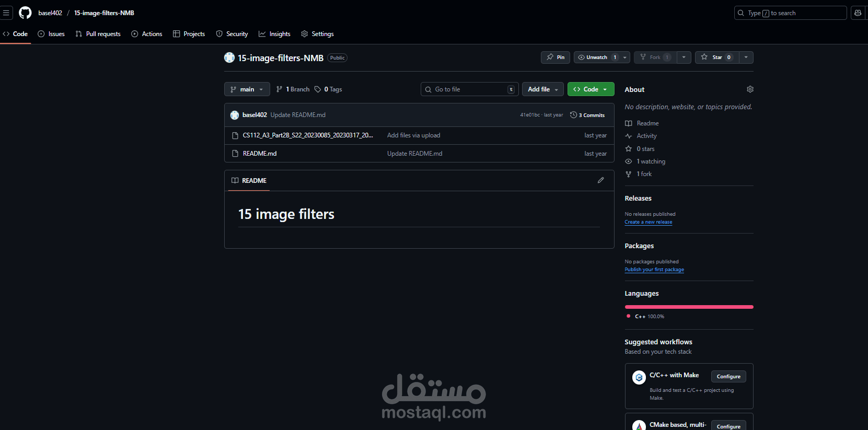Open the 0 Tags link
The width and height of the screenshot is (868, 430).
tap(328, 89)
